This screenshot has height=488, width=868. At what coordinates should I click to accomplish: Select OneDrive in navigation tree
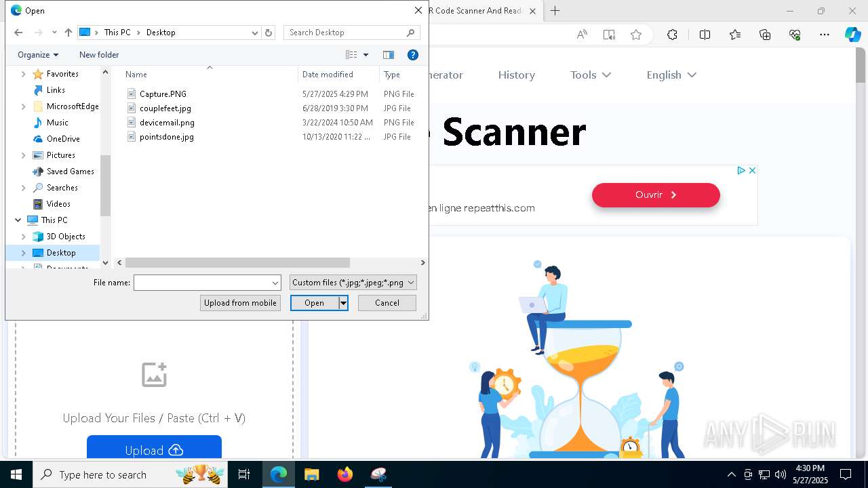[x=63, y=139]
